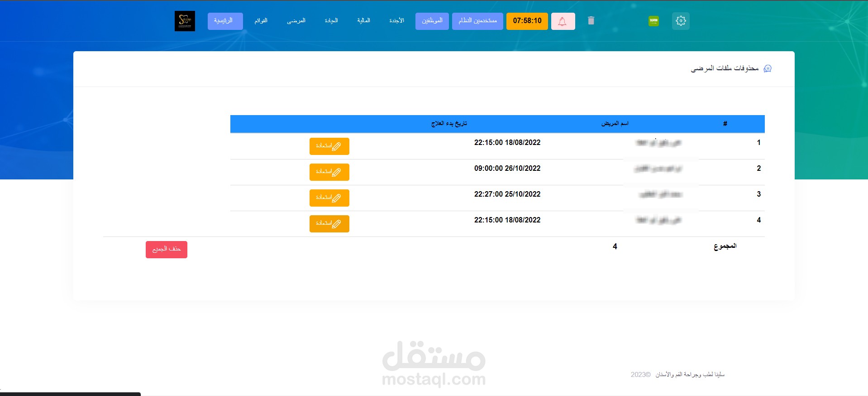Click the تاريخ بدء العلاج column header
This screenshot has width=868, height=396.
(x=449, y=124)
